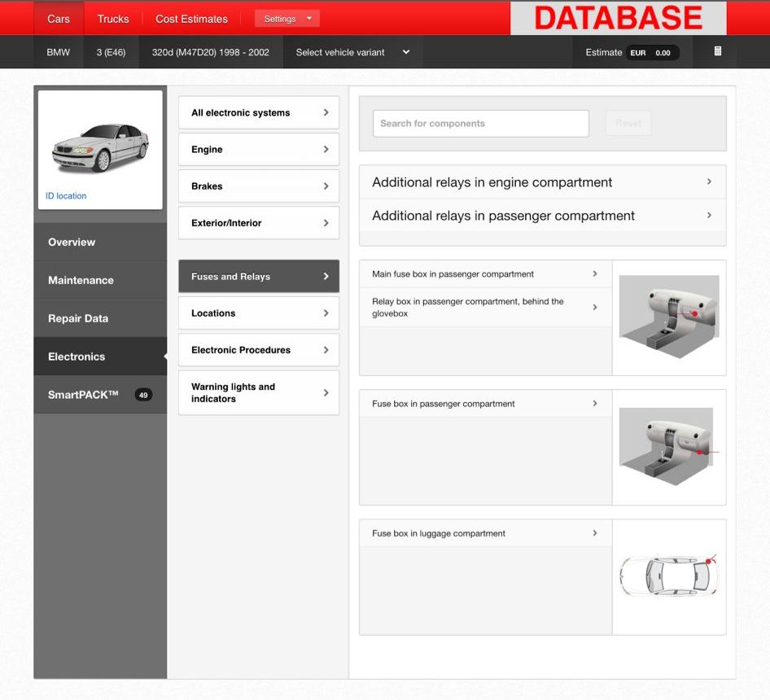The image size is (770, 700).
Task: Open the Cost Estimates tab
Action: click(x=191, y=19)
